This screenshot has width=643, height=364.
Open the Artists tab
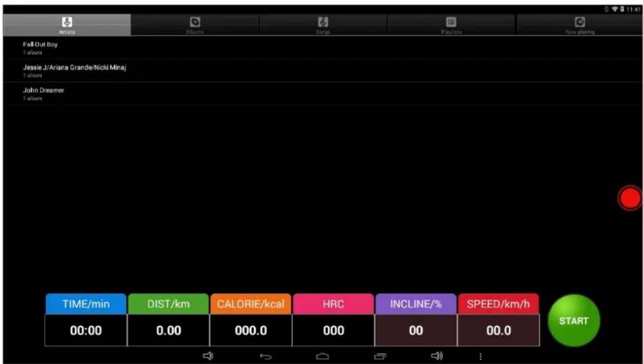[67, 25]
